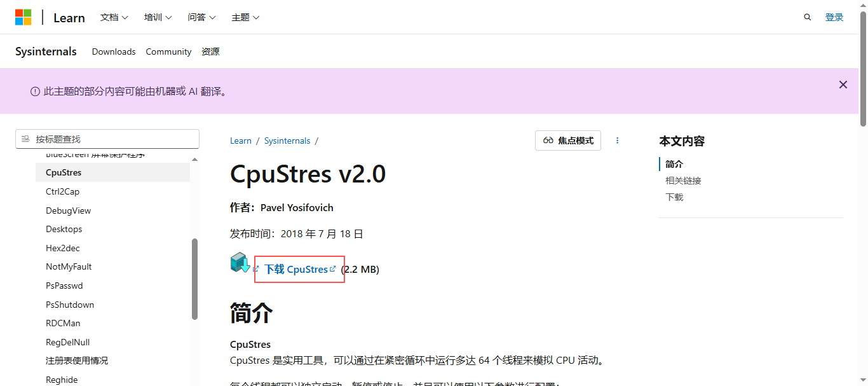
Task: Open the more options vertical dots menu
Action: [617, 141]
